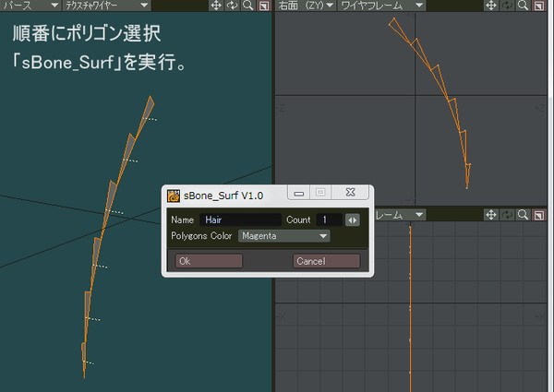The width and height of the screenshot is (554, 392).
Task: Click the Cancel button in sBone_Surf dialog
Action: (x=327, y=261)
